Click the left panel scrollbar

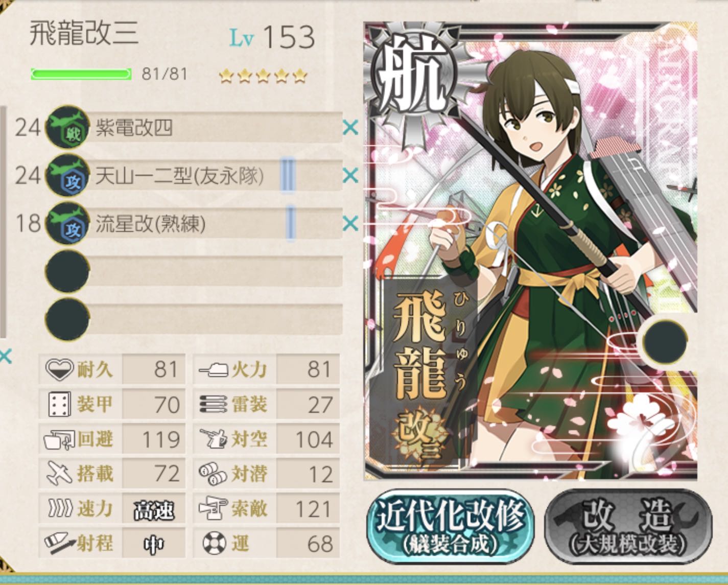click(4, 222)
